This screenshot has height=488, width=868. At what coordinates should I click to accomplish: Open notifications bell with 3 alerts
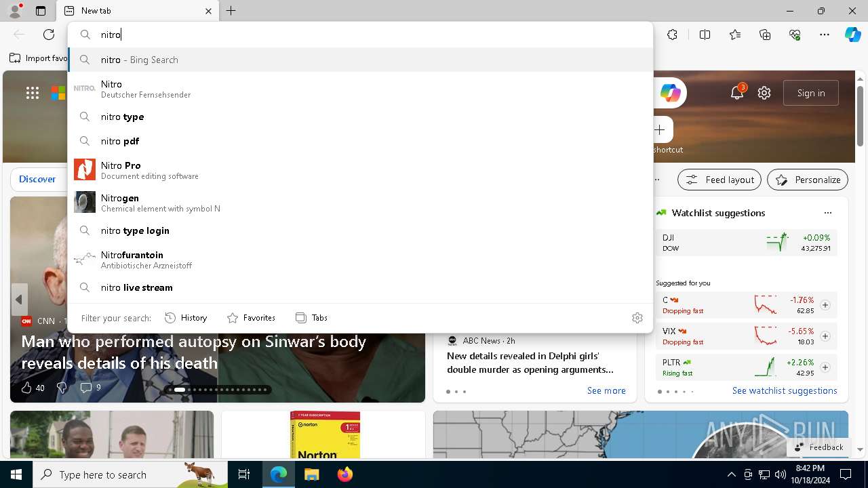[737, 93]
